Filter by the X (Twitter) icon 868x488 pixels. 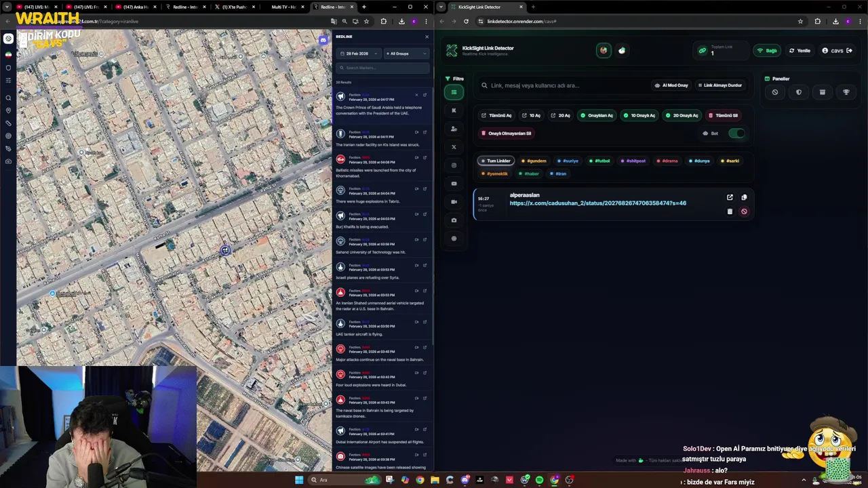pyautogui.click(x=454, y=147)
